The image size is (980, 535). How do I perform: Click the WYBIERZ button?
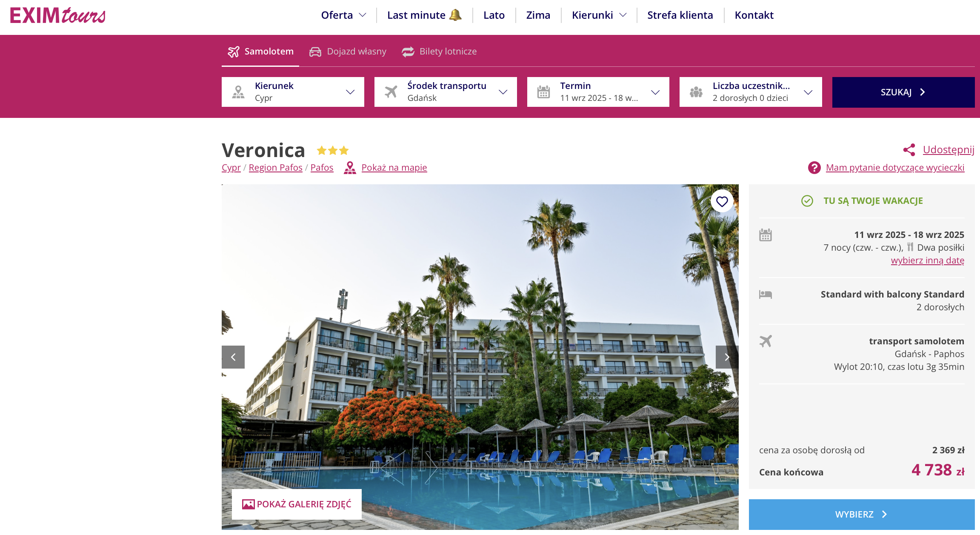862,515
